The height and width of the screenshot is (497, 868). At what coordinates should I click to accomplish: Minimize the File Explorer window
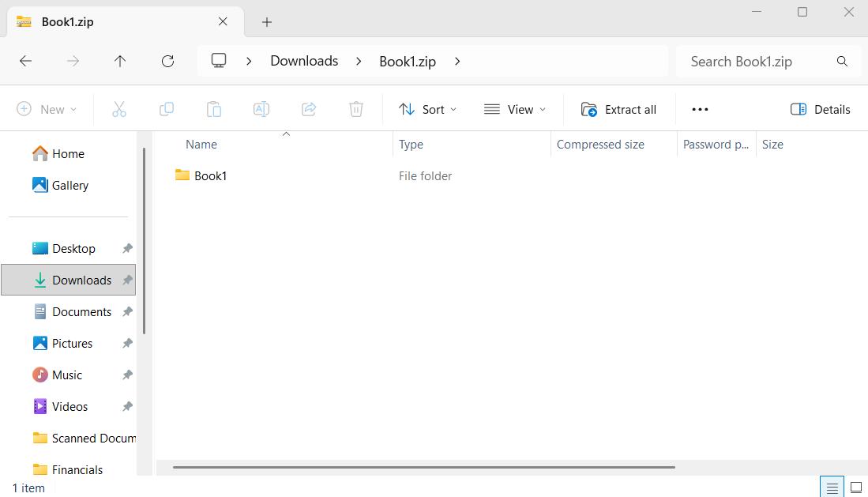[x=757, y=12]
